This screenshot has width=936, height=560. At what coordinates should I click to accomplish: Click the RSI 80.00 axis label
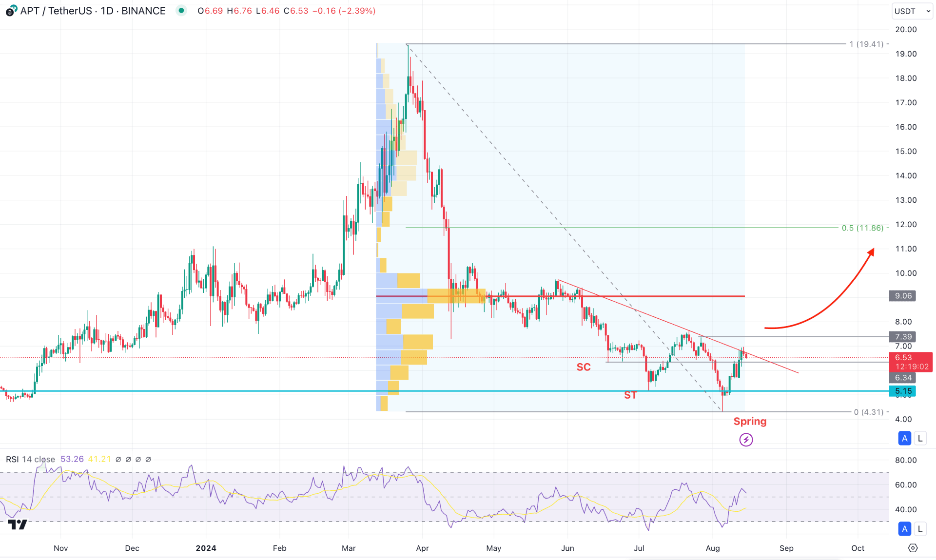click(x=906, y=460)
